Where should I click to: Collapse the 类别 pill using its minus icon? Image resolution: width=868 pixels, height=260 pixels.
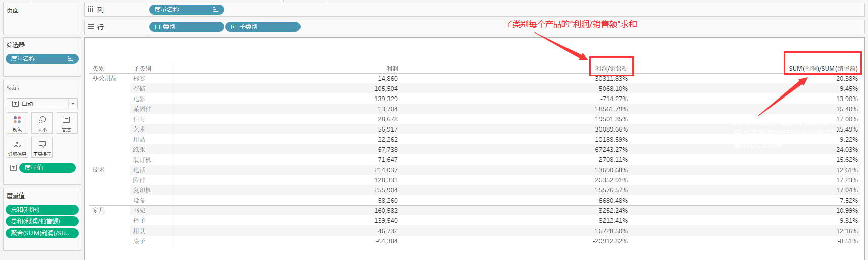(157, 27)
